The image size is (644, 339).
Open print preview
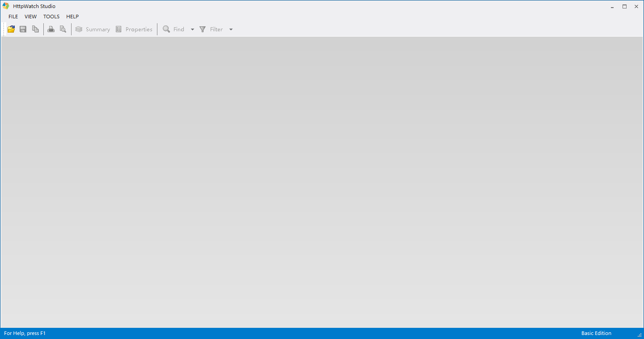tap(63, 29)
